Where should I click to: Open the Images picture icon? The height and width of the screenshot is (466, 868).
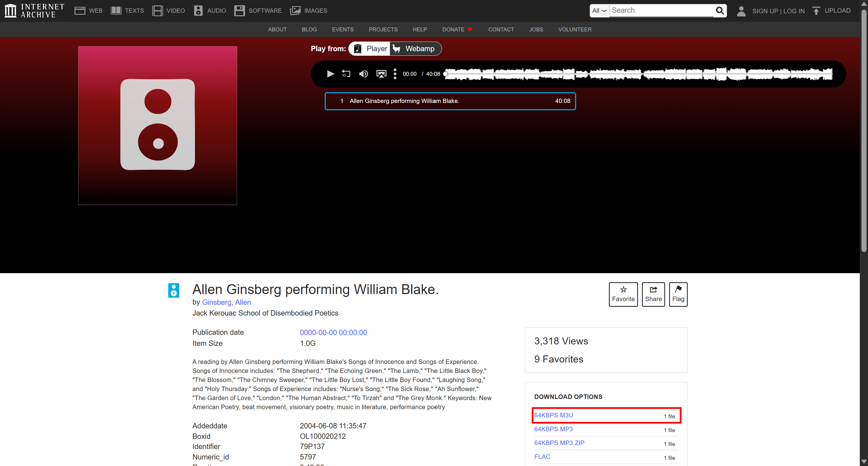[x=295, y=11]
